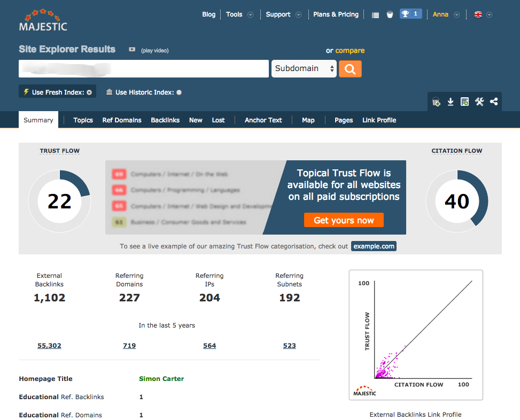
Task: Add to bucket icon
Action: pos(436,102)
